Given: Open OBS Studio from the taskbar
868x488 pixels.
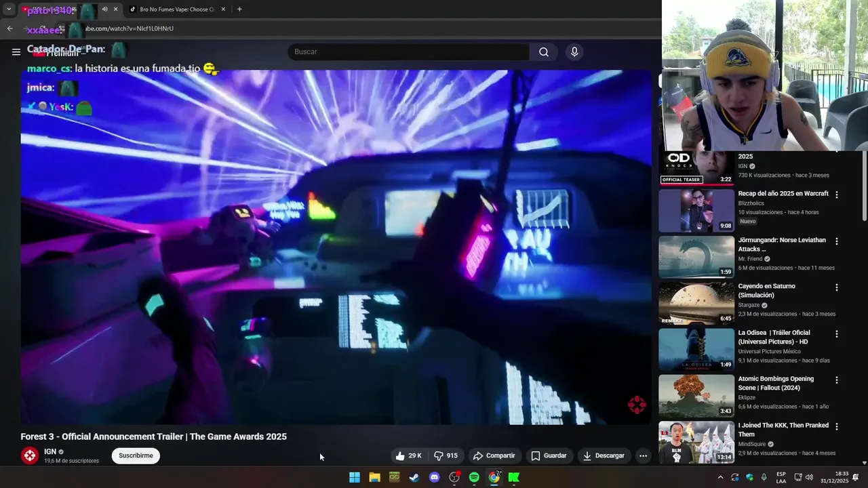Looking at the screenshot, I should point(454,477).
